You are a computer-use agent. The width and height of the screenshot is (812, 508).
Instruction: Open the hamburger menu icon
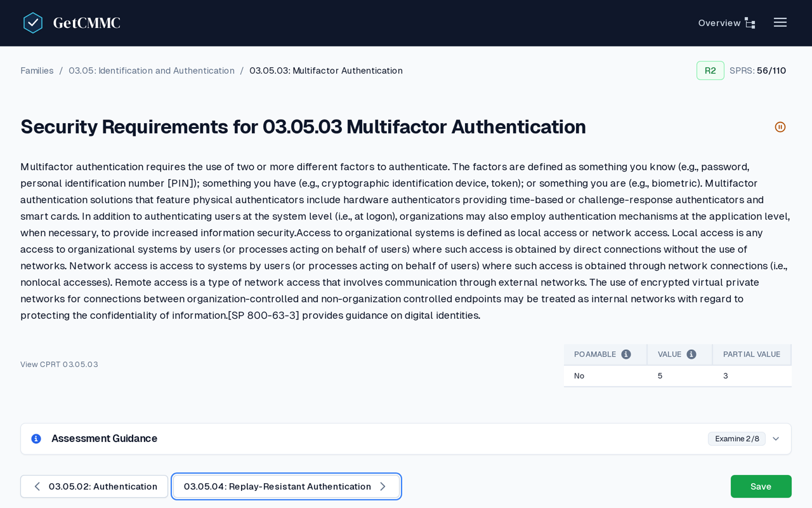coord(780,22)
